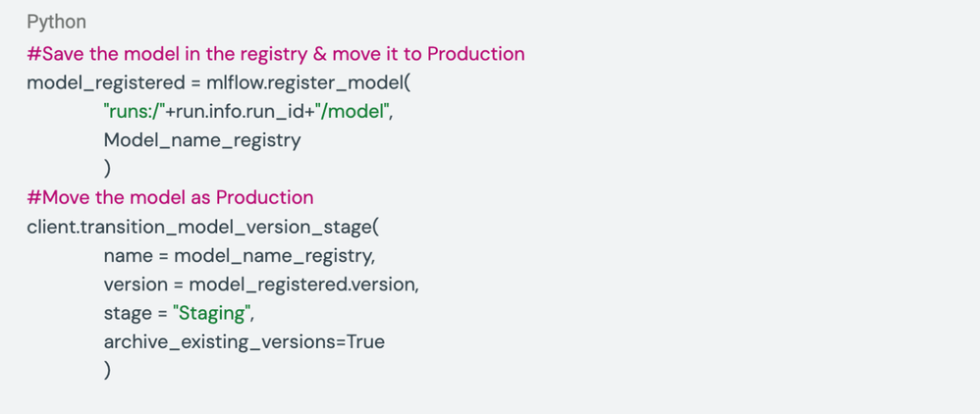Click the True value after archive_existing_versions
980x414 pixels.
click(365, 341)
